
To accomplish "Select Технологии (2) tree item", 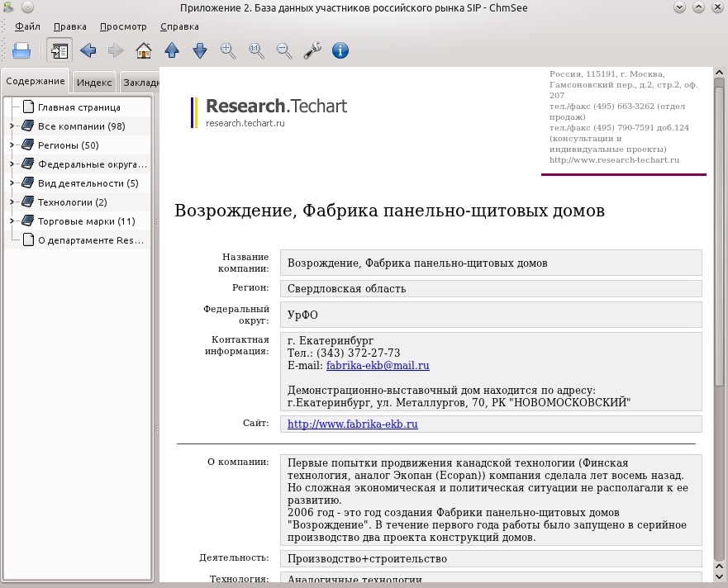I will point(72,202).
